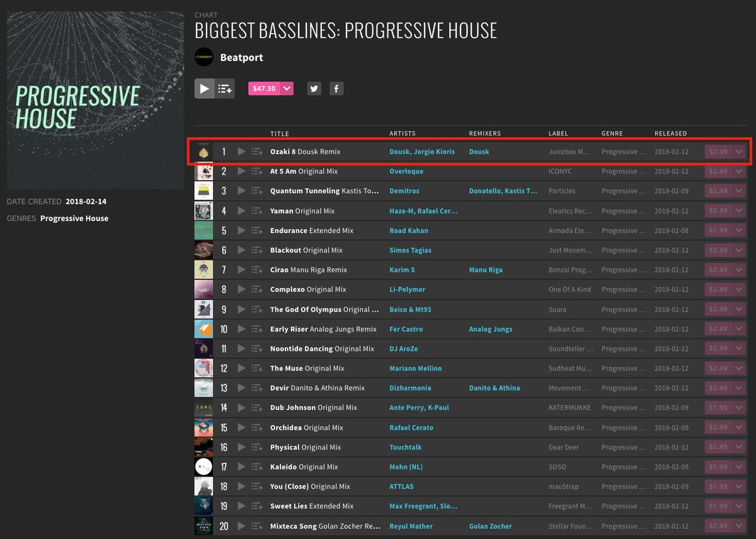Play track Sweet Lies Extended Mix

click(x=241, y=506)
